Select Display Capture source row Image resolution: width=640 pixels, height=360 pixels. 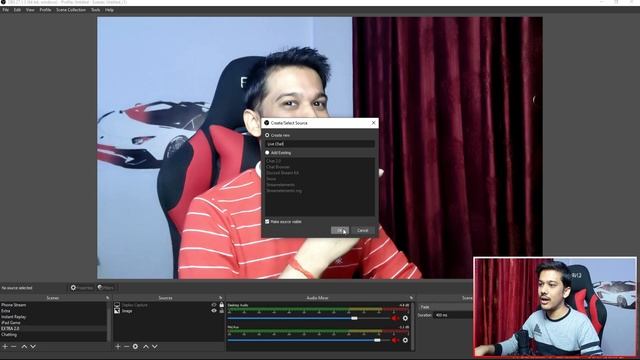pos(169,305)
